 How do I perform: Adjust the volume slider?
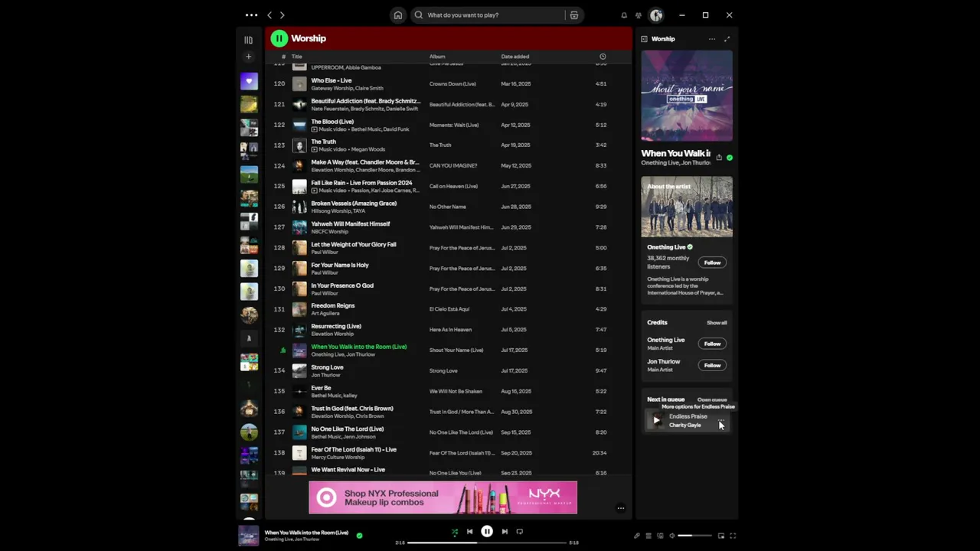(695, 536)
